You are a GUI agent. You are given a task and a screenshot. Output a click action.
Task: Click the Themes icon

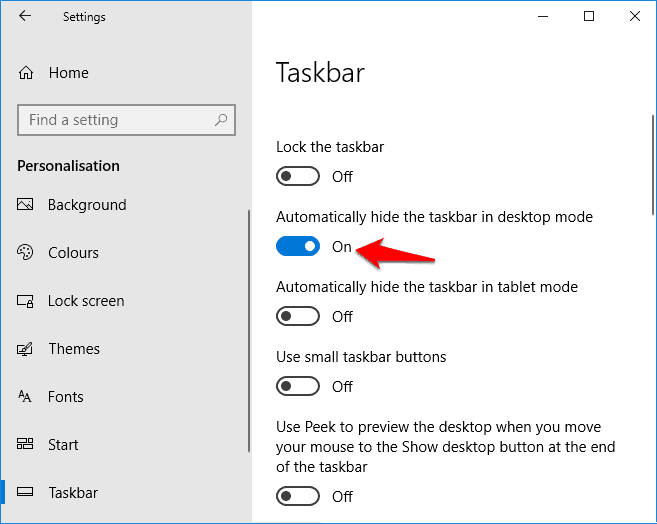point(25,349)
